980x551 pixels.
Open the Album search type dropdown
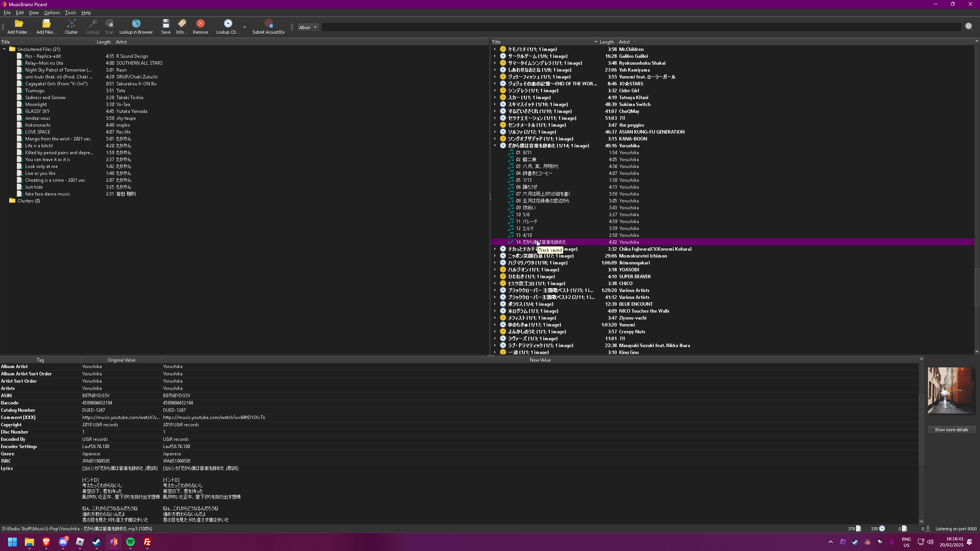[309, 27]
